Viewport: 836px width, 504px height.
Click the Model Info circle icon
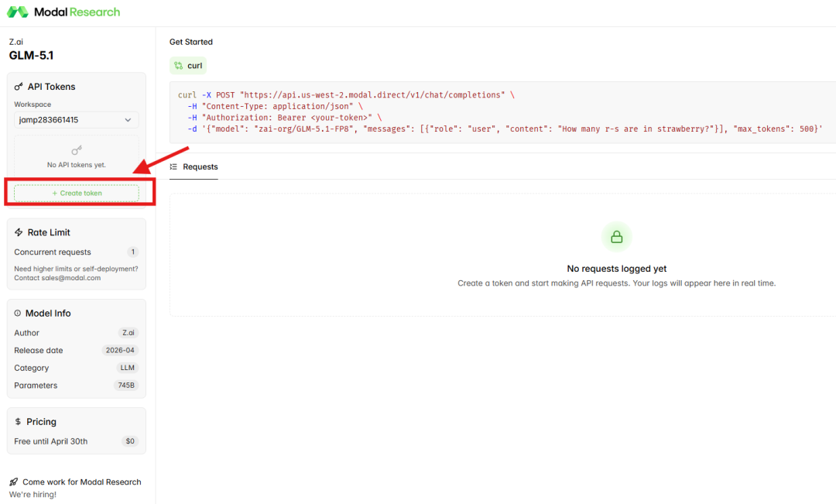tap(18, 313)
